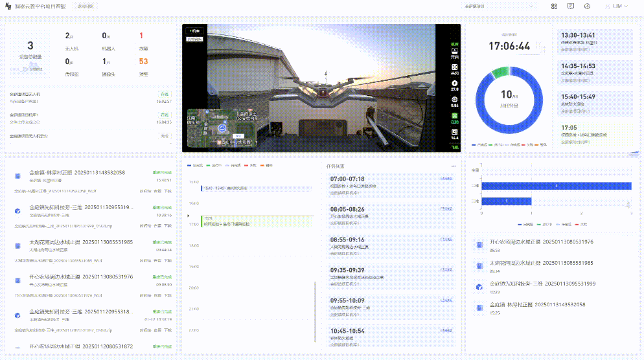The width and height of the screenshot is (644, 360).
Task: Click 下载 for 金庭镇-林屋村正摄 file
Action: pos(168,192)
